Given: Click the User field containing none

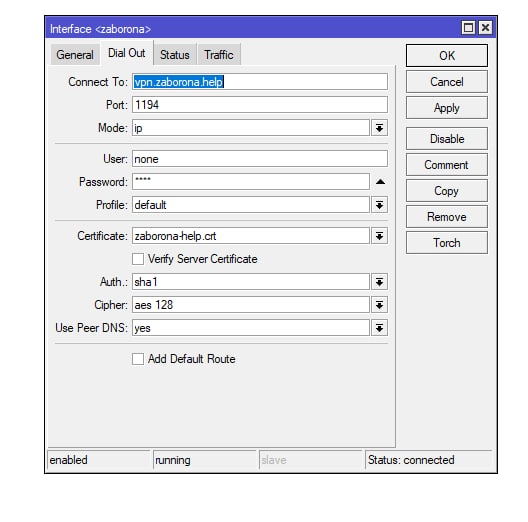Looking at the screenshot, I should 260,159.
